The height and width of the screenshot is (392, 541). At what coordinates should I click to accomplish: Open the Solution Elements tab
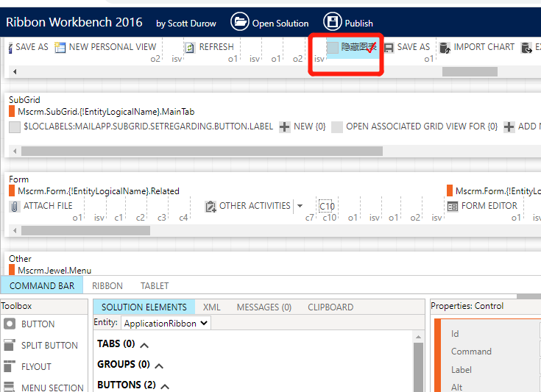pyautogui.click(x=144, y=307)
